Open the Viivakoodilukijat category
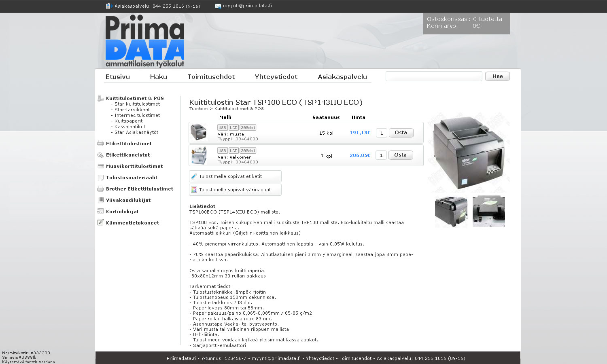The image size is (607, 364). pos(128,200)
